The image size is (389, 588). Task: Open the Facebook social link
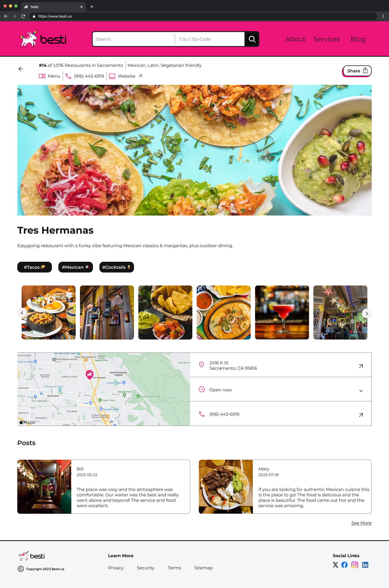pyautogui.click(x=344, y=565)
